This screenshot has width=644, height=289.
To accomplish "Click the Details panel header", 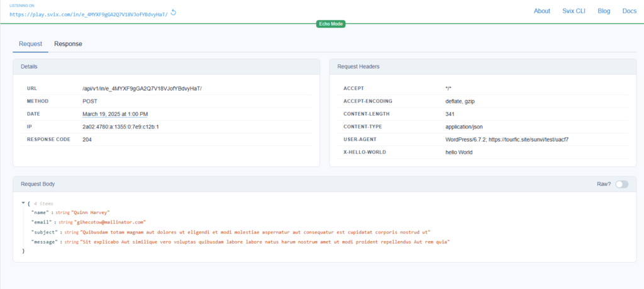I will tap(166, 67).
